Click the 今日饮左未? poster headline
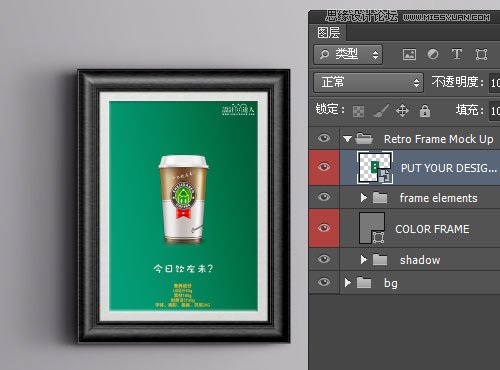This screenshot has width=500, height=370. [x=183, y=269]
